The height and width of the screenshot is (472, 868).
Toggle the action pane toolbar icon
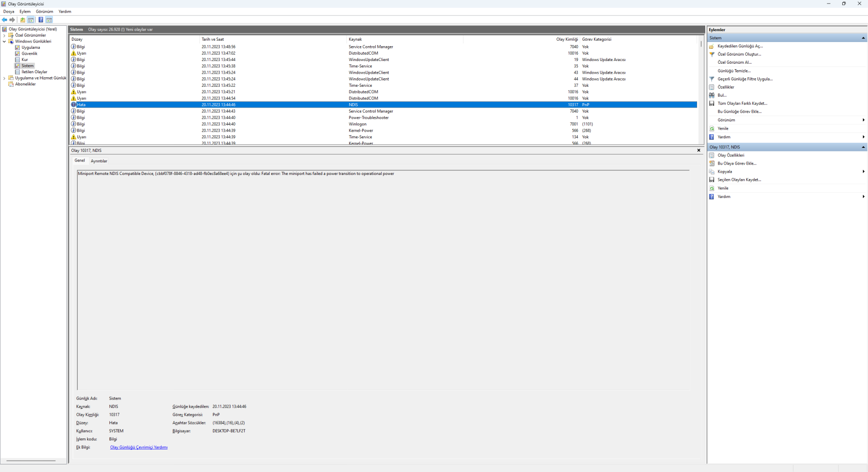(49, 20)
